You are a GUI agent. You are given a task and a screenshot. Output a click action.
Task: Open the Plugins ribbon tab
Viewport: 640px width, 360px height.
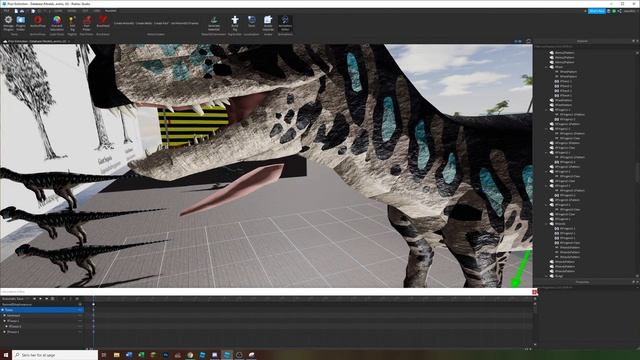pyautogui.click(x=110, y=11)
